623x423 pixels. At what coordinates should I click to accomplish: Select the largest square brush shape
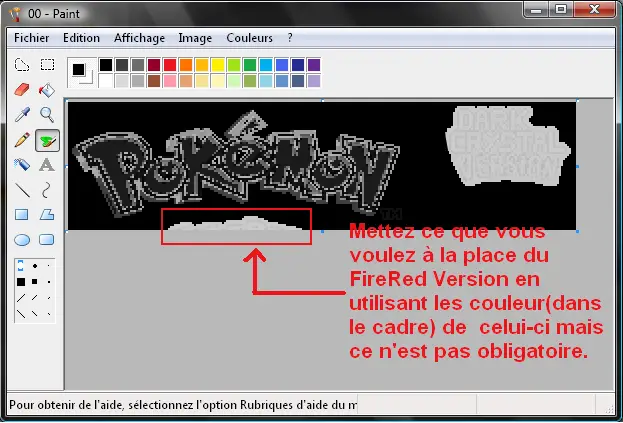[x=21, y=282]
